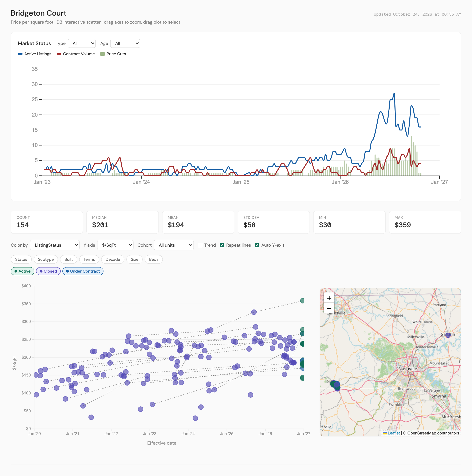Click the Bridgeton Court page title
472x476 pixels.
tap(39, 13)
